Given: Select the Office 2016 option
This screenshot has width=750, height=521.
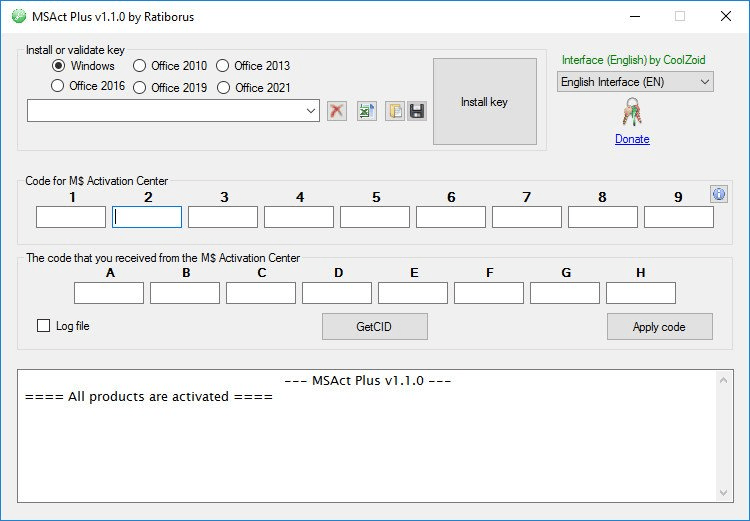Looking at the screenshot, I should 57,86.
